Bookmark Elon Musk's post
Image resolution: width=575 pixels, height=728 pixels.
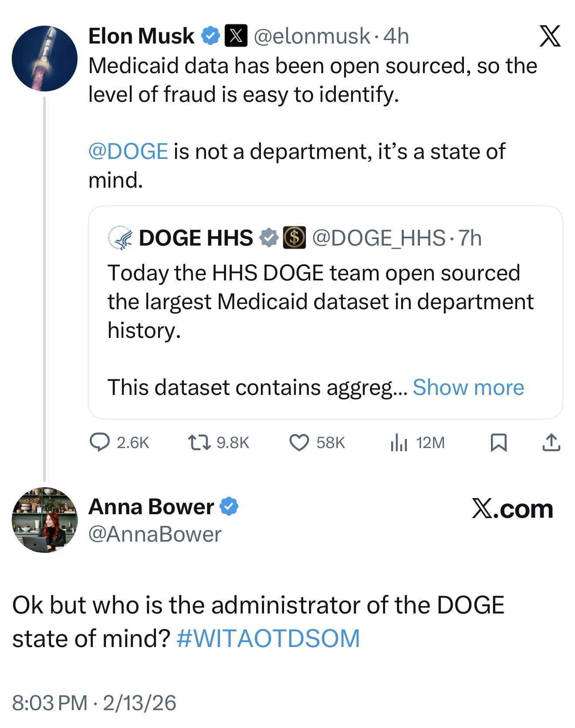[498, 442]
